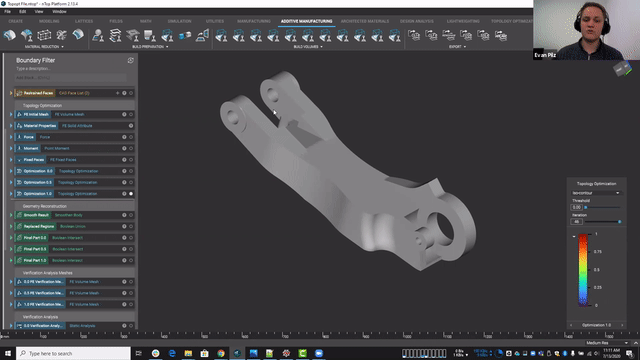This screenshot has height=360, width=640.
Task: Click the info icon on Material Properties row
Action: tap(131, 126)
